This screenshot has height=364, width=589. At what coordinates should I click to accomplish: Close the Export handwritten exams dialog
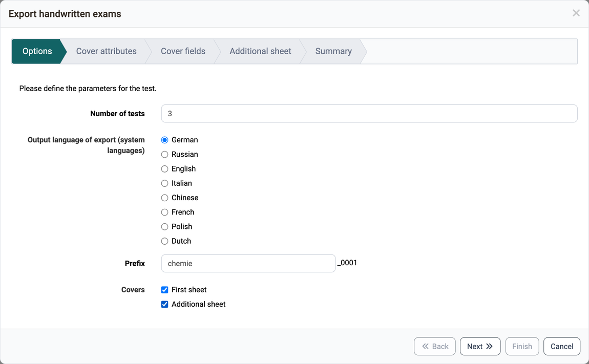576,13
